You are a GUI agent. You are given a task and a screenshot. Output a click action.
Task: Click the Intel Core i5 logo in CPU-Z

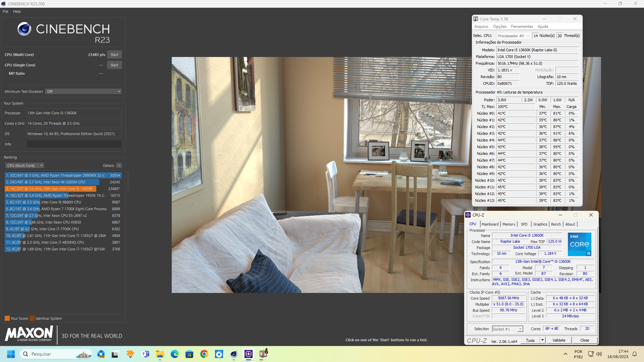coord(579,244)
